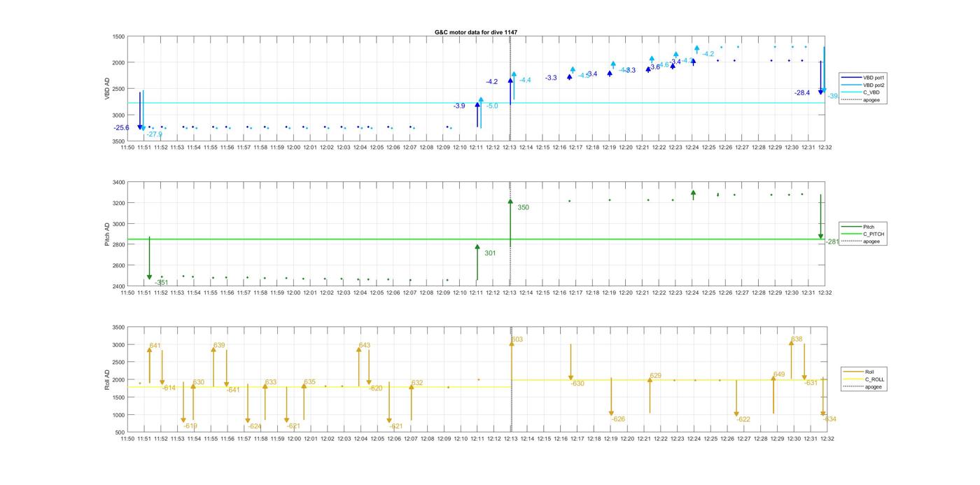Click the '-28.4' VBD data label

point(802,92)
